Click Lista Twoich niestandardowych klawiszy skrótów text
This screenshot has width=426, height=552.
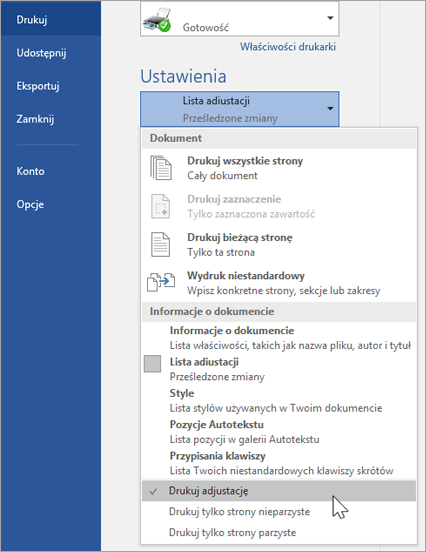[281, 471]
